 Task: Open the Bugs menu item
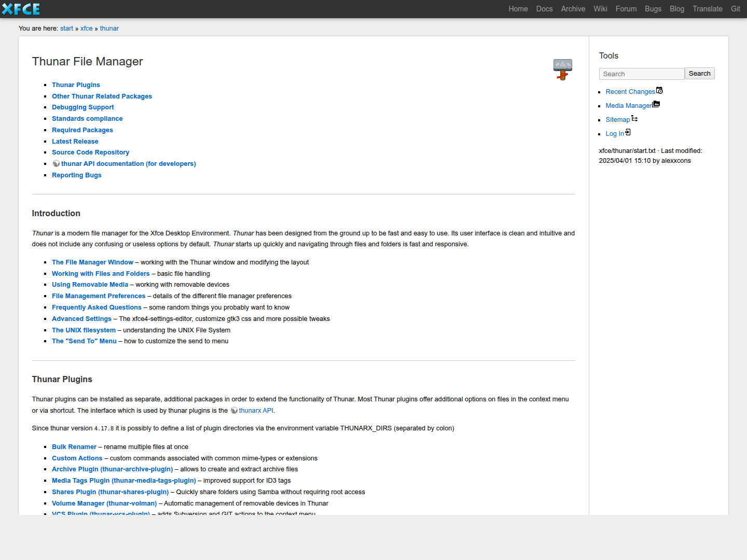point(653,9)
